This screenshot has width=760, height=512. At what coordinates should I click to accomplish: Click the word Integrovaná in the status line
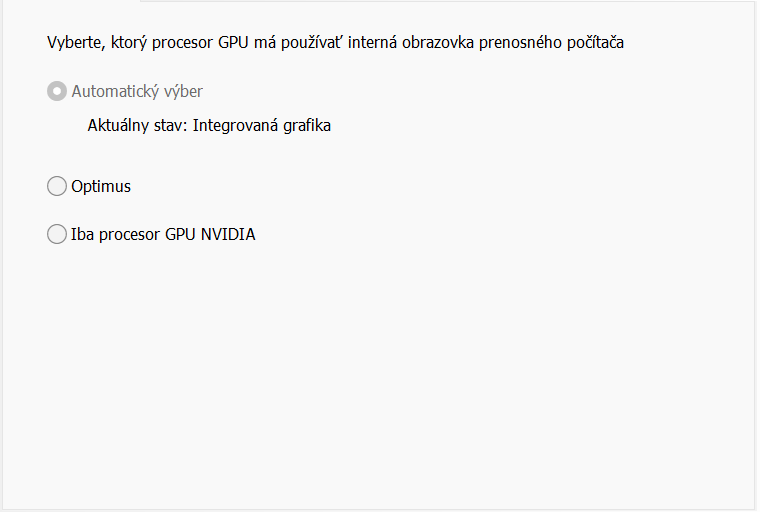click(x=236, y=126)
